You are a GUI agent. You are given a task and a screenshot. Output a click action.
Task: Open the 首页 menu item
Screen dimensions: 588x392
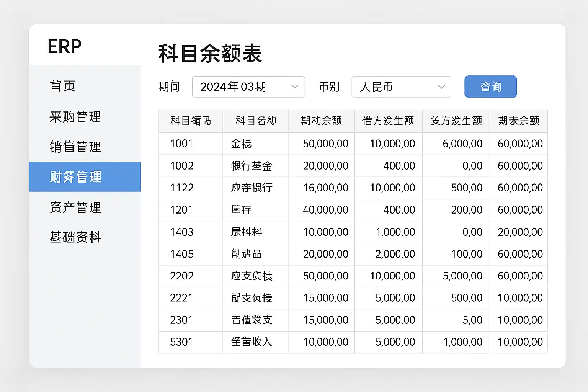[x=62, y=86]
